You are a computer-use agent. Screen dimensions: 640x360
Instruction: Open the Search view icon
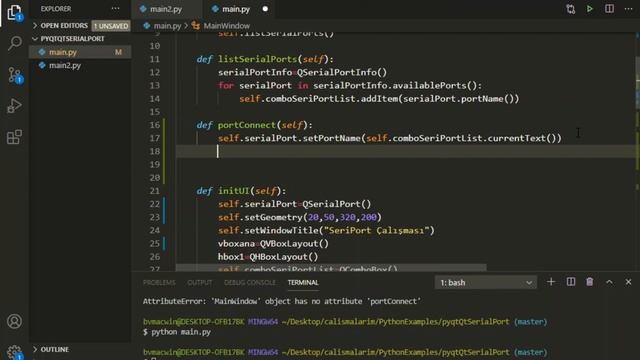[14, 42]
